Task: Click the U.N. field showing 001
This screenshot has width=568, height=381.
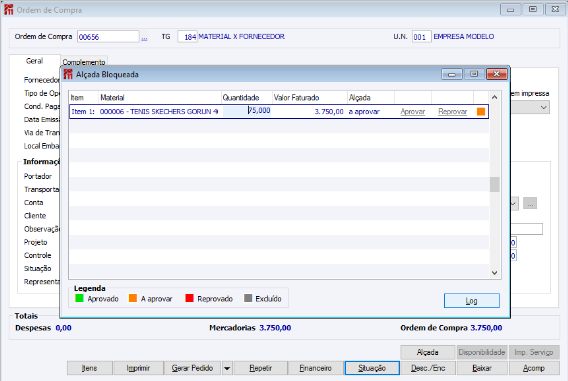Action: pos(421,37)
